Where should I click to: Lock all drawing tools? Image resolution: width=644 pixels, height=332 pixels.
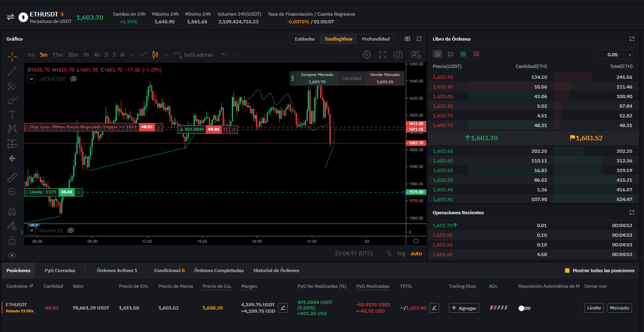click(x=12, y=240)
